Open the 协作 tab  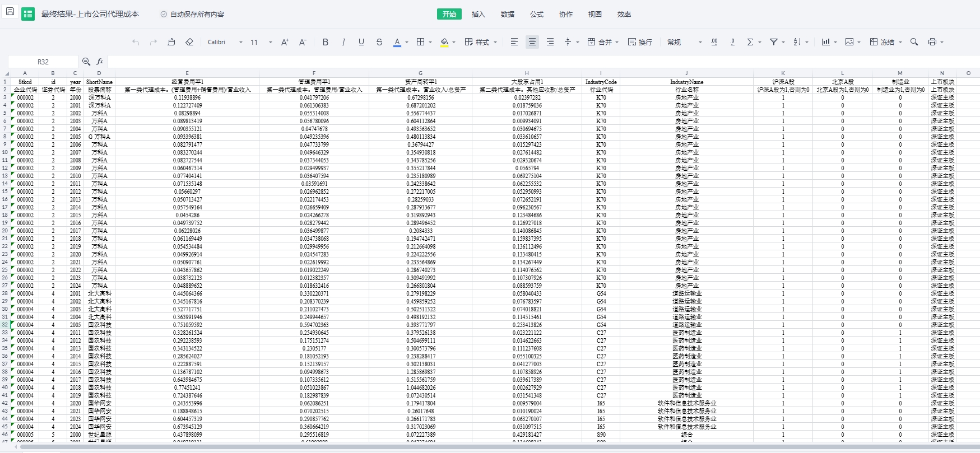(566, 14)
